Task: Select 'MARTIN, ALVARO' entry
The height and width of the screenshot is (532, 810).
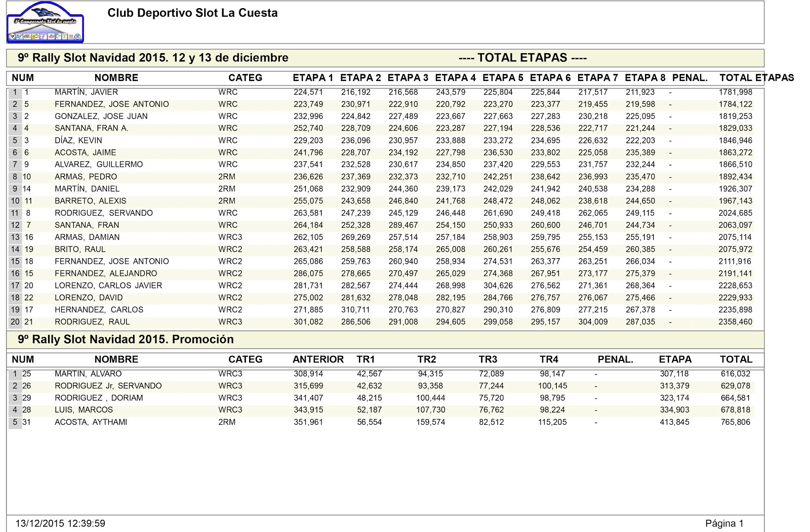Action: pyautogui.click(x=88, y=374)
